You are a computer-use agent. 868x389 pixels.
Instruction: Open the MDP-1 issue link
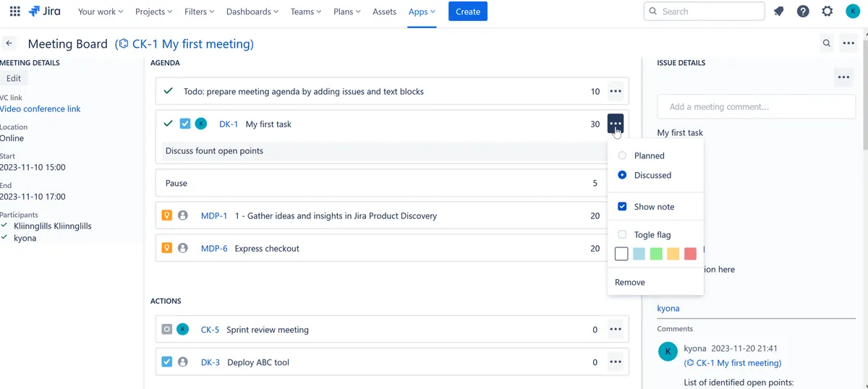click(214, 215)
